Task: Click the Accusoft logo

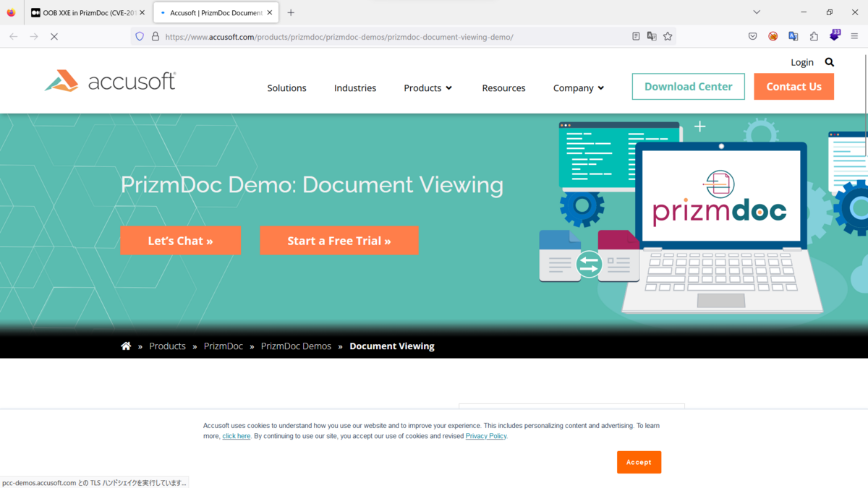Action: 109,80
